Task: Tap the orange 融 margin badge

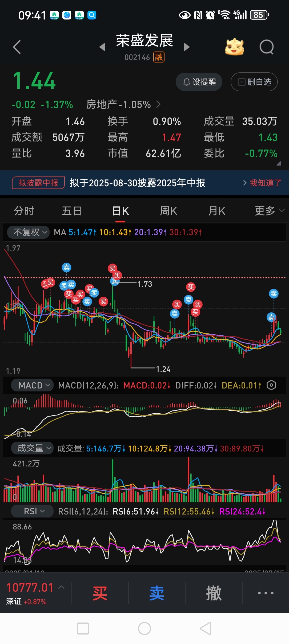Action: pyautogui.click(x=159, y=57)
